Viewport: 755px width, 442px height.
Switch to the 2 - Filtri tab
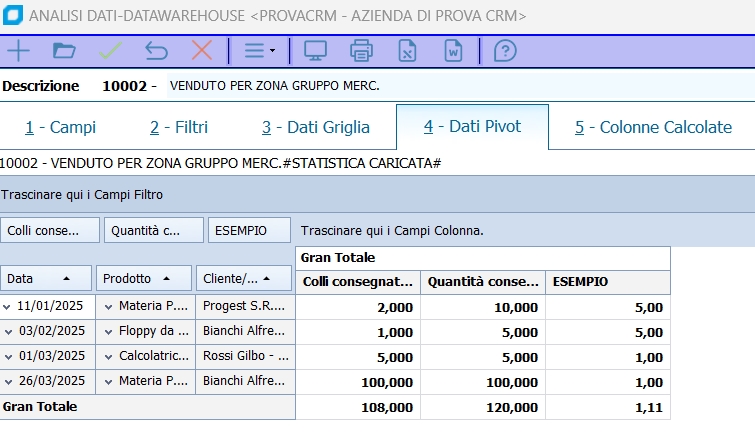click(x=179, y=127)
